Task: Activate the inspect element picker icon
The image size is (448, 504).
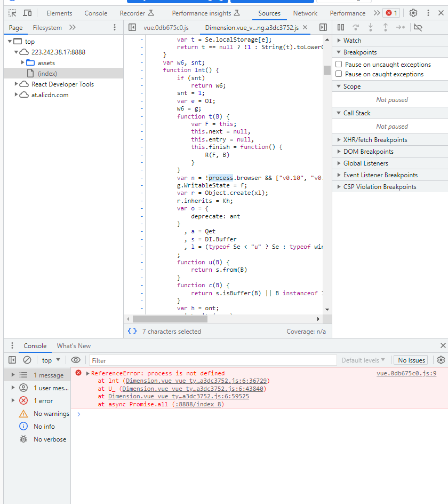Action: point(12,13)
